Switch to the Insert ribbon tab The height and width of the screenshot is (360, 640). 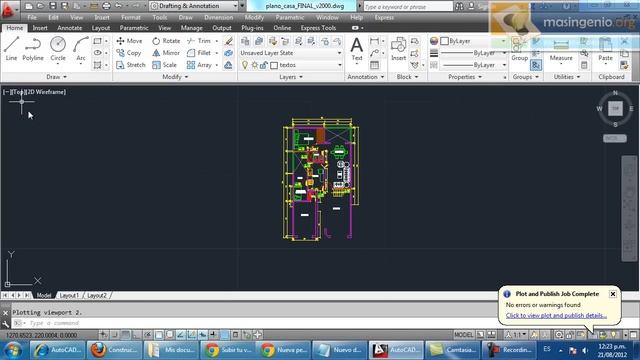click(x=40, y=28)
